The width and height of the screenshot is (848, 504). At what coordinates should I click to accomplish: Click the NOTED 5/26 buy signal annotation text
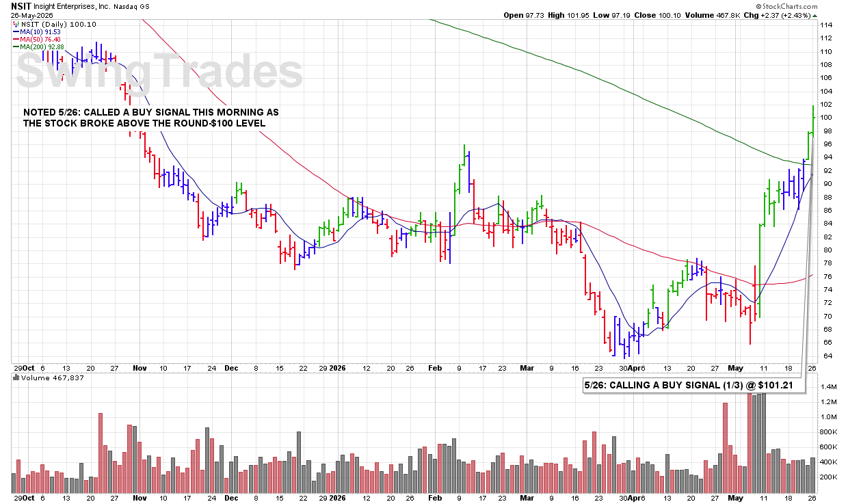(x=150, y=117)
